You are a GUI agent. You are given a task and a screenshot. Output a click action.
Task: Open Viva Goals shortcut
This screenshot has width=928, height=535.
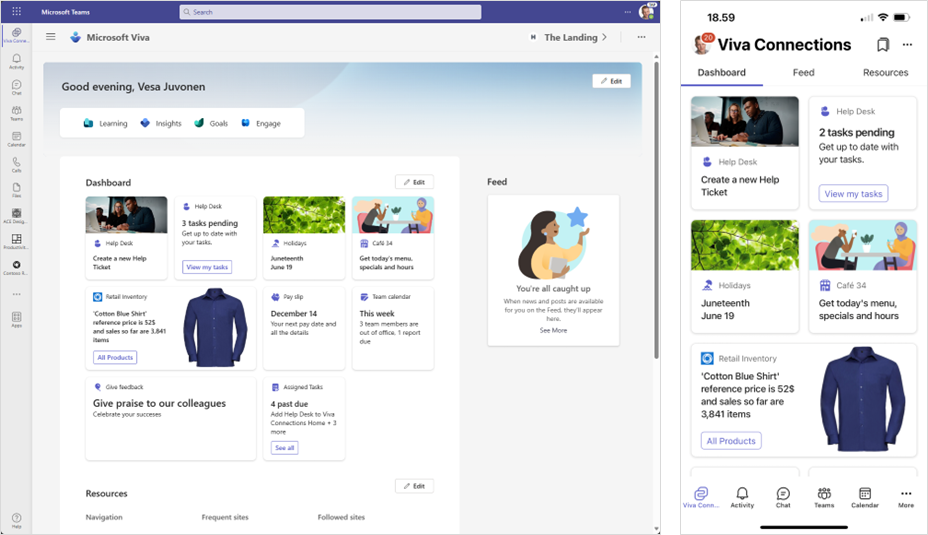pyautogui.click(x=211, y=123)
